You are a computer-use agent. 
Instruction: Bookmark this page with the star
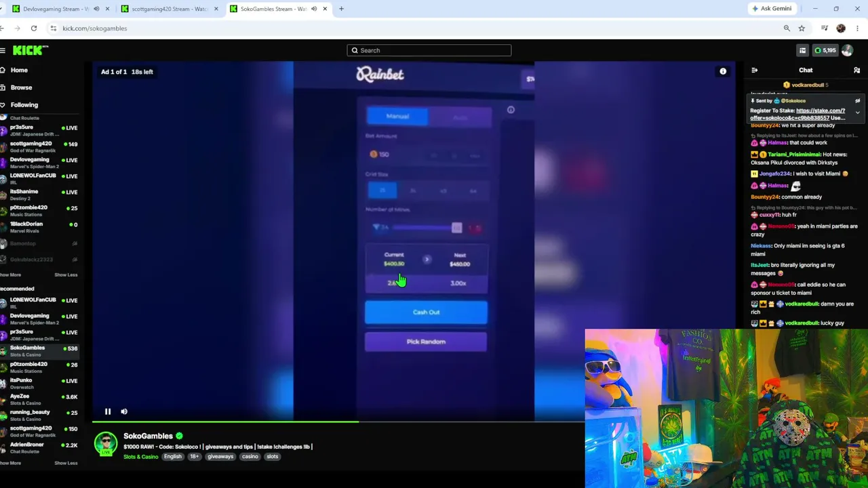tap(802, 28)
